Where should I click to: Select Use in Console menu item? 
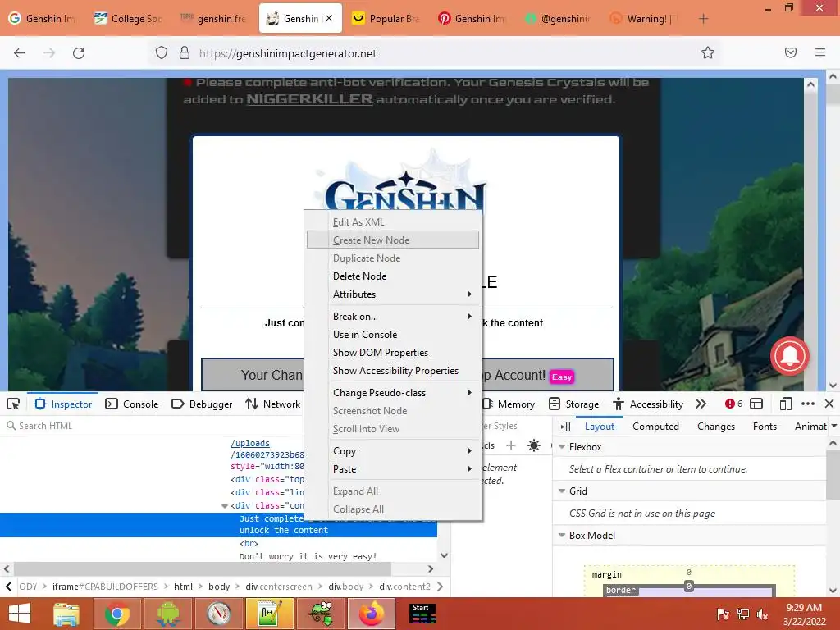pyautogui.click(x=393, y=335)
